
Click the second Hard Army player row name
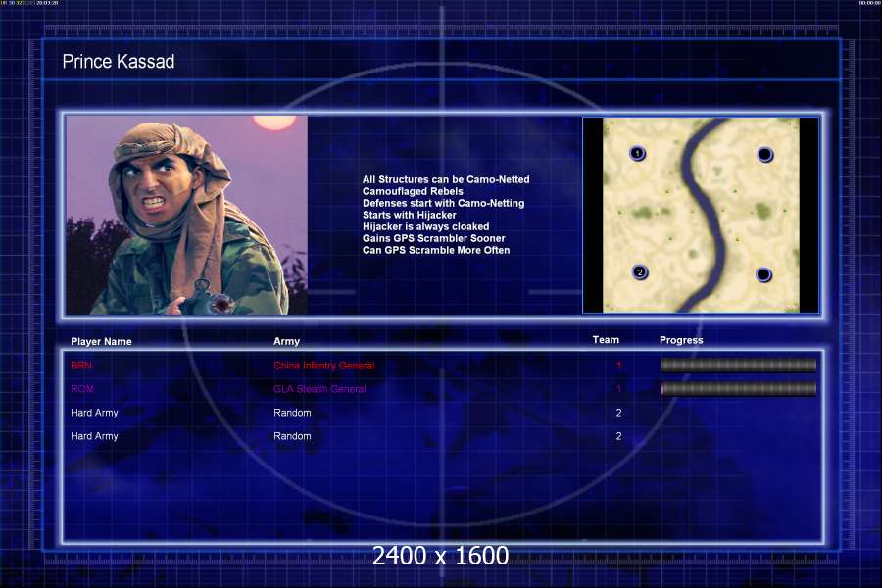pos(94,436)
